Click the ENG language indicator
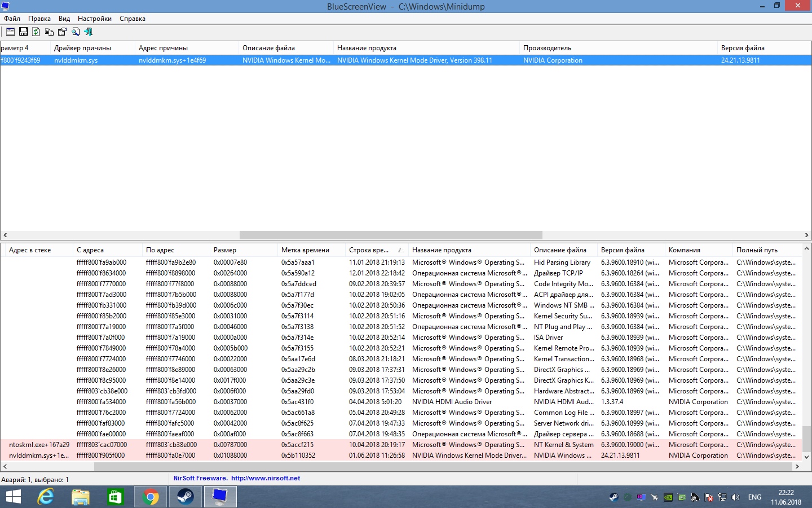 pos(754,497)
